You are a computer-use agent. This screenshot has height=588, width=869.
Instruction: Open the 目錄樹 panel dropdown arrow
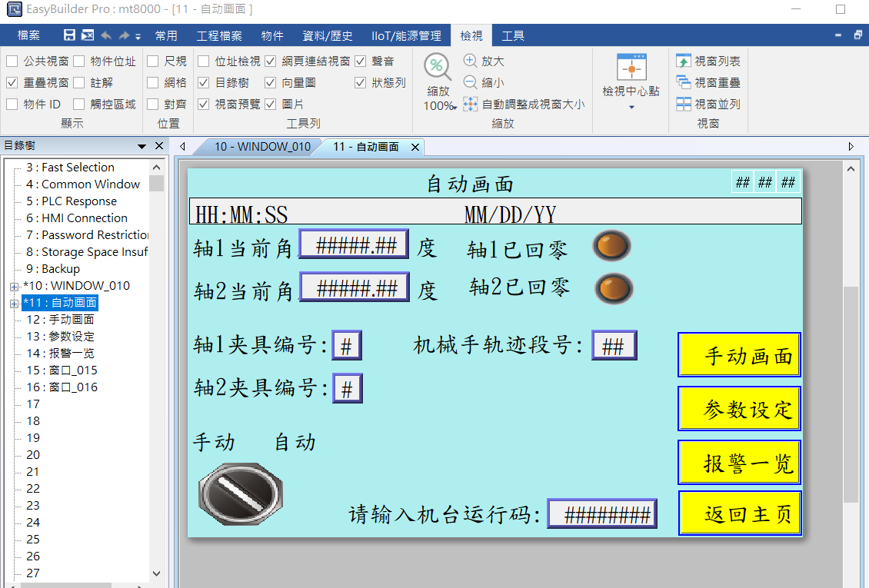pyautogui.click(x=142, y=146)
